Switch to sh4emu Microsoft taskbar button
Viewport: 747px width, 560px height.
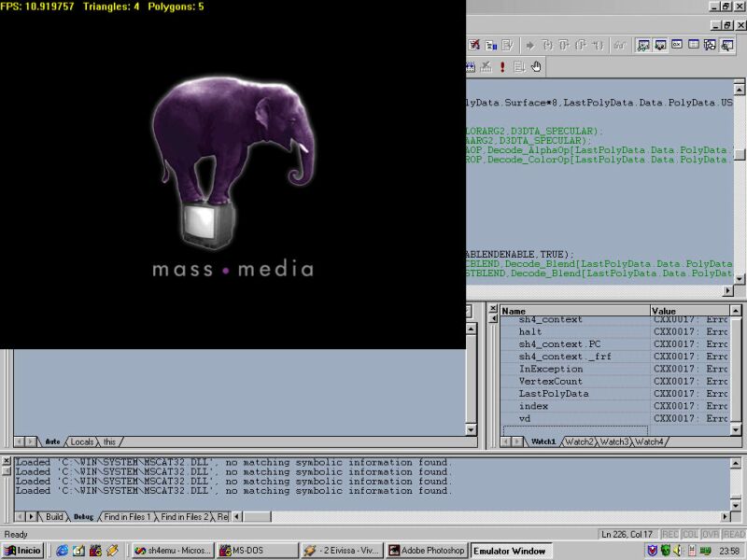(x=173, y=551)
